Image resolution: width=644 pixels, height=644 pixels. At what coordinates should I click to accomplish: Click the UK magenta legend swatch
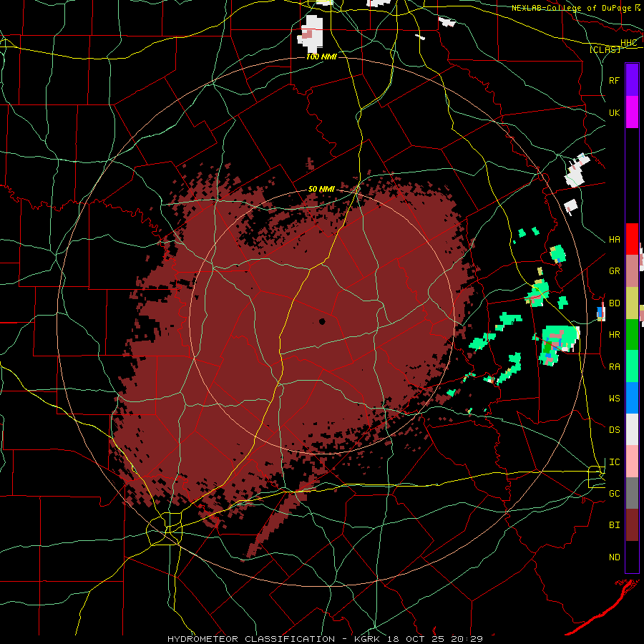coord(632,112)
